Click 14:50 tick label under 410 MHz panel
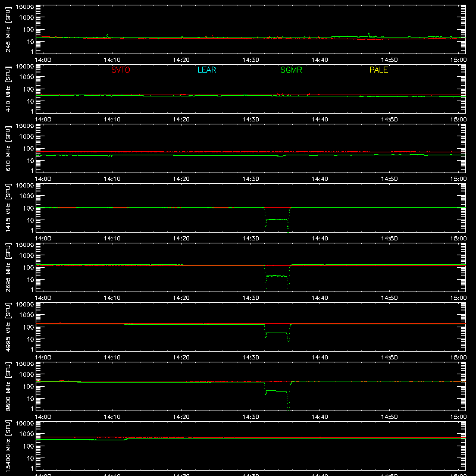Screen dimensions: 476x476 (x=389, y=120)
